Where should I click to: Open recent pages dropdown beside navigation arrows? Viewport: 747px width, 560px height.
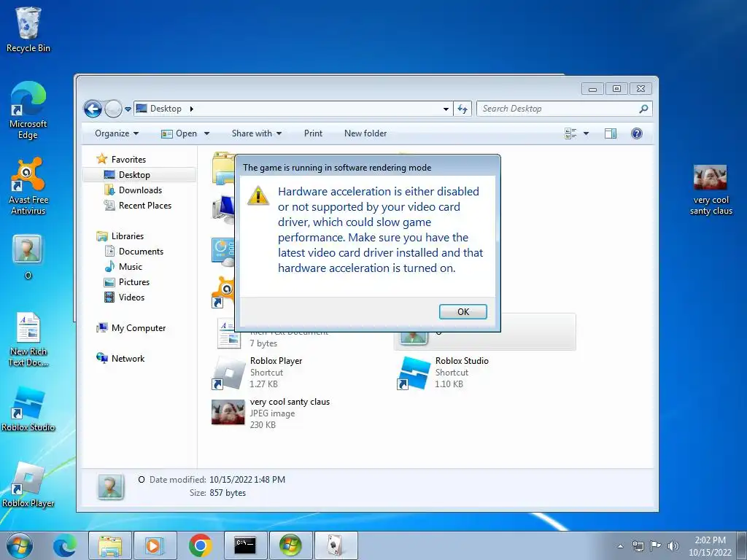[128, 109]
